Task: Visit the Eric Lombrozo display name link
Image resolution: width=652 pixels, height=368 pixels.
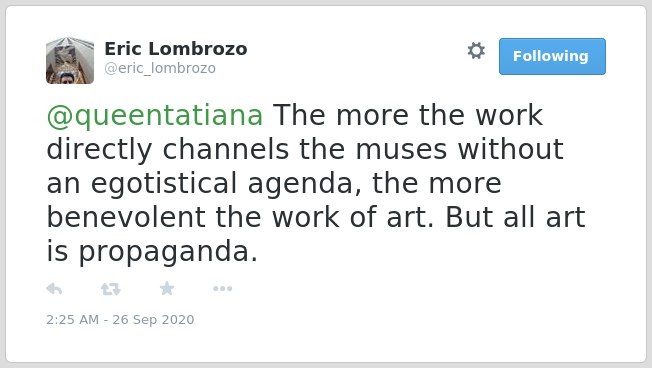Action: [x=176, y=49]
